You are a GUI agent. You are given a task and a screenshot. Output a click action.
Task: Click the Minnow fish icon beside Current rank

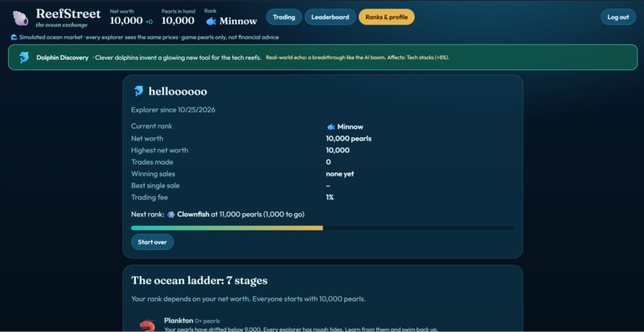pyautogui.click(x=331, y=127)
